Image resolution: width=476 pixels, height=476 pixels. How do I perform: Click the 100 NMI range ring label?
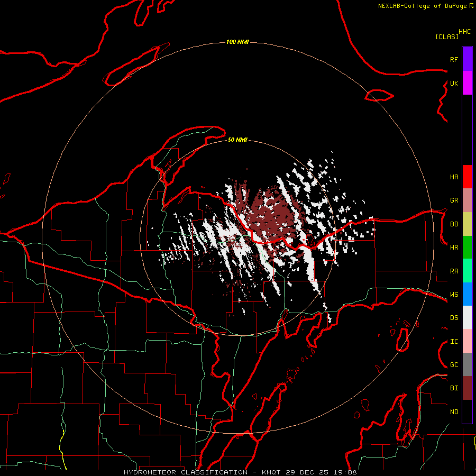pos(237,42)
